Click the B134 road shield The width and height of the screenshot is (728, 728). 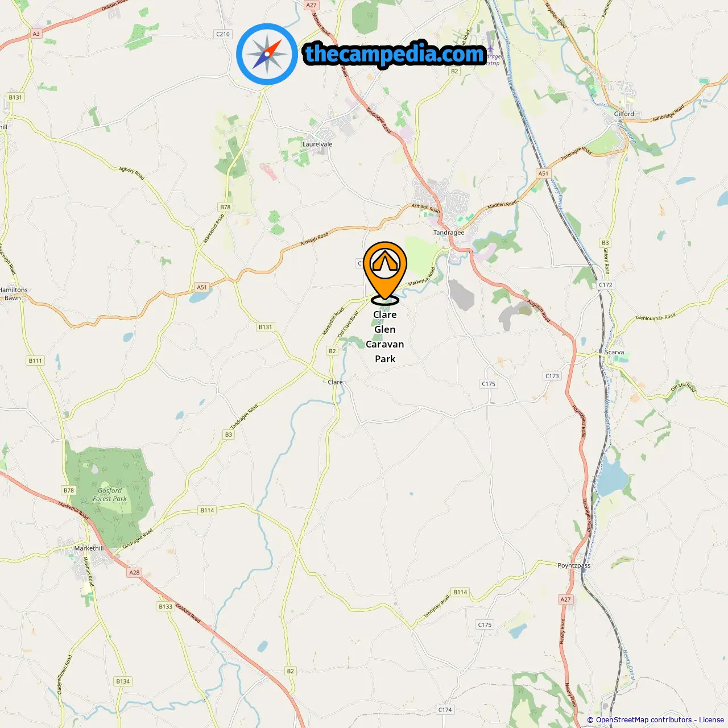coord(123,681)
